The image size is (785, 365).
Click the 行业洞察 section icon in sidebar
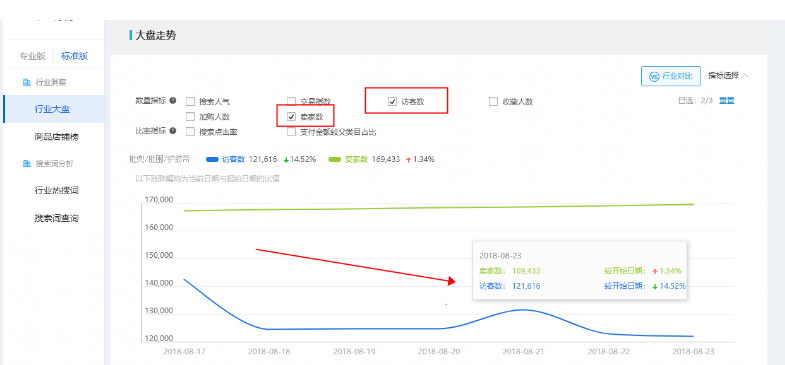(27, 82)
